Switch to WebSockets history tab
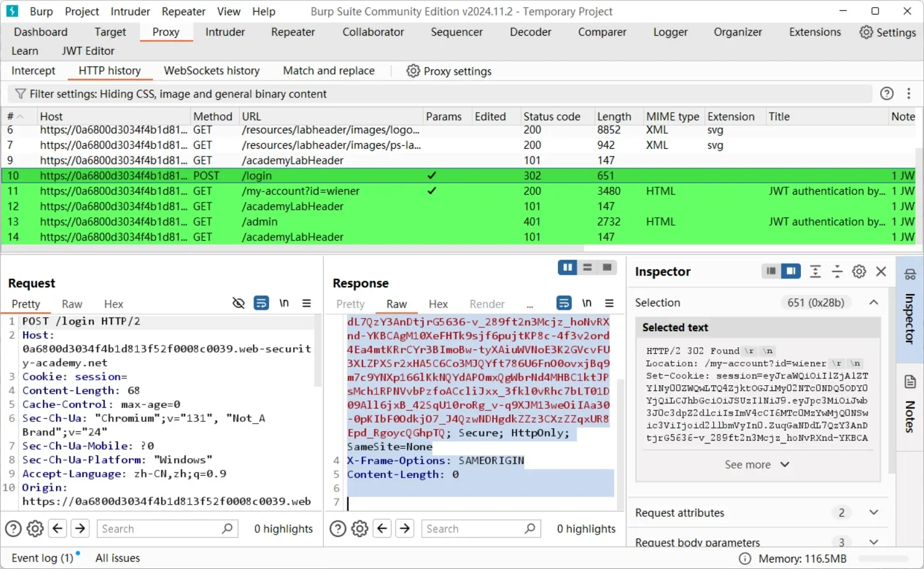Screen dimensions: 924x569 (x=212, y=71)
